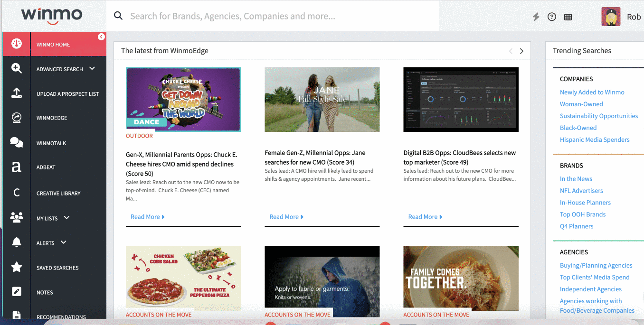Read More on CloudBees article

pos(425,217)
